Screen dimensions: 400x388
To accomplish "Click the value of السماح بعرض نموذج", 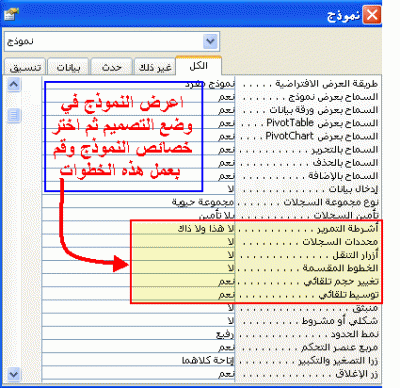I will point(138,97).
